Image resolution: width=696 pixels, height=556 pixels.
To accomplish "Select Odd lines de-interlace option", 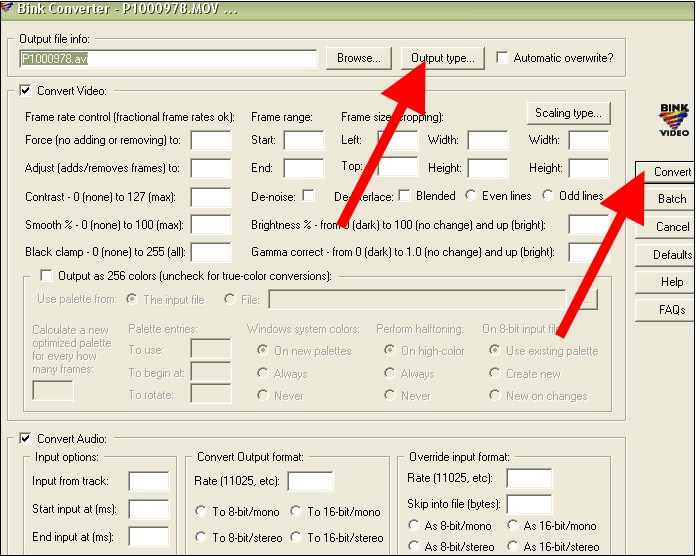I will pyautogui.click(x=548, y=196).
